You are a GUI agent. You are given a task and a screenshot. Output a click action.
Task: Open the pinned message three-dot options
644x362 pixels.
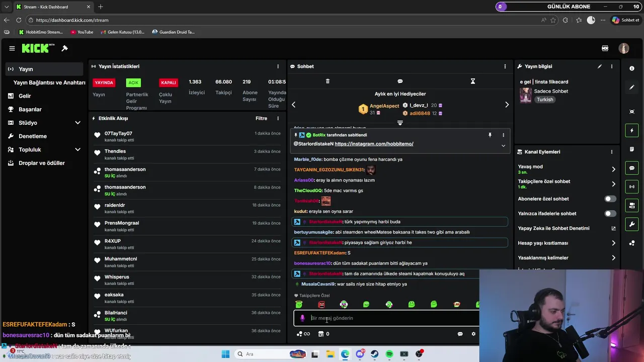(503, 135)
